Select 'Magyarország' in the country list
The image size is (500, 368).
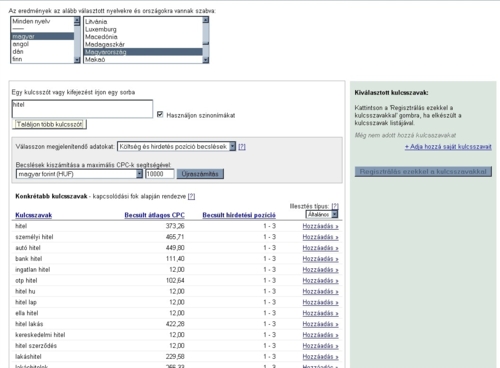tap(143, 52)
